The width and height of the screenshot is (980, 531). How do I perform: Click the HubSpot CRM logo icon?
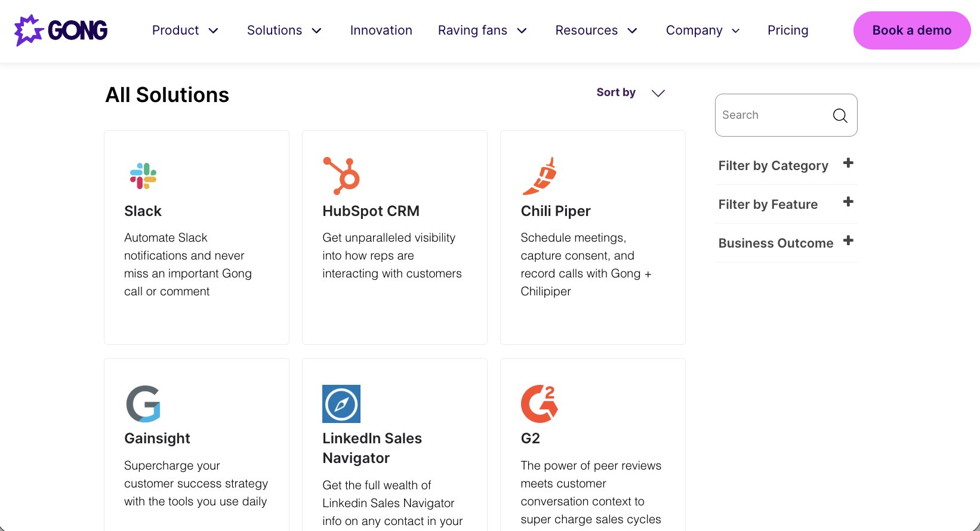[x=341, y=175]
